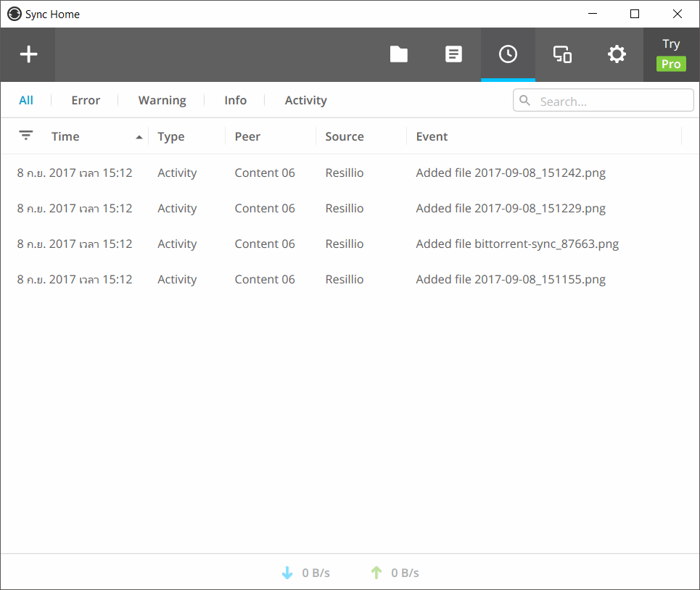Sort the list by Type column

[x=171, y=136]
